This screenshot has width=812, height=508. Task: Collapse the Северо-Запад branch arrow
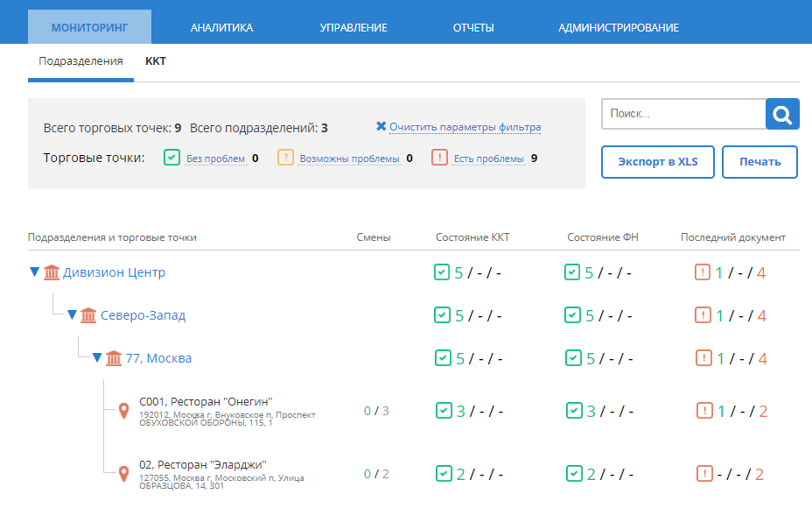click(72, 314)
